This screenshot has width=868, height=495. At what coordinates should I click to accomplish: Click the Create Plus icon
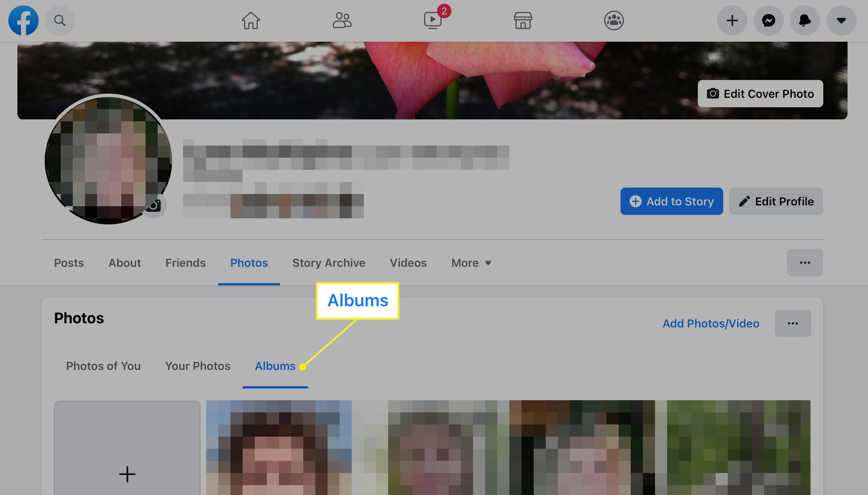point(732,20)
